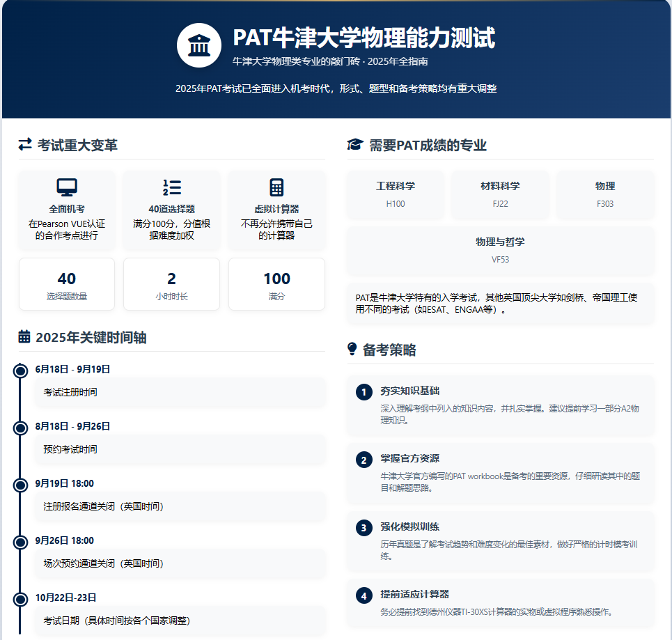Click the 2 小时时长 statistic box
The image size is (672, 640).
coord(171,284)
